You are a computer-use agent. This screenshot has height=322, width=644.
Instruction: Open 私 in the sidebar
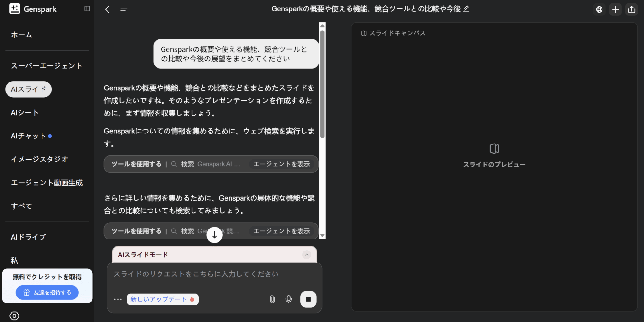(14, 261)
